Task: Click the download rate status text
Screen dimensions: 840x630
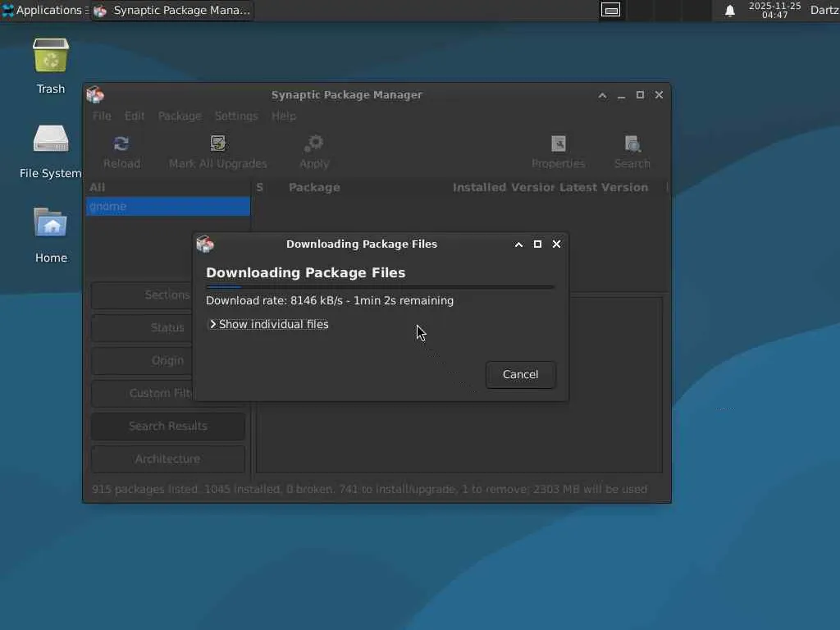Action: click(x=330, y=300)
